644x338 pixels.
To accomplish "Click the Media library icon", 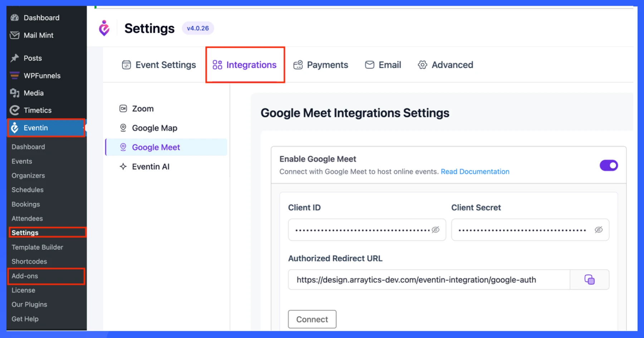I will [x=15, y=93].
